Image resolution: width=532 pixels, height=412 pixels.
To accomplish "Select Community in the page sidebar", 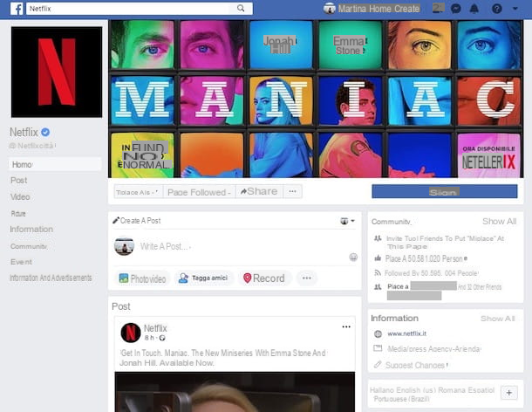I will [x=29, y=246].
